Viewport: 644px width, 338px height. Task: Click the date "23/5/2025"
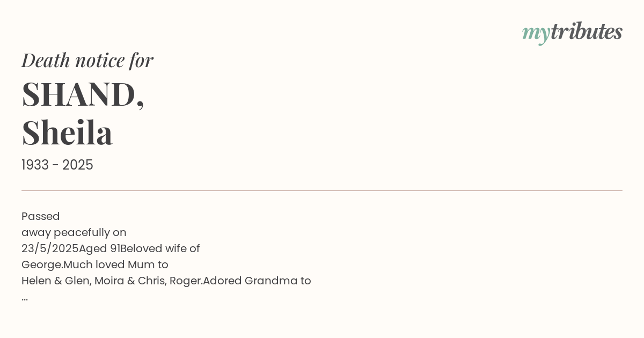(x=50, y=248)
